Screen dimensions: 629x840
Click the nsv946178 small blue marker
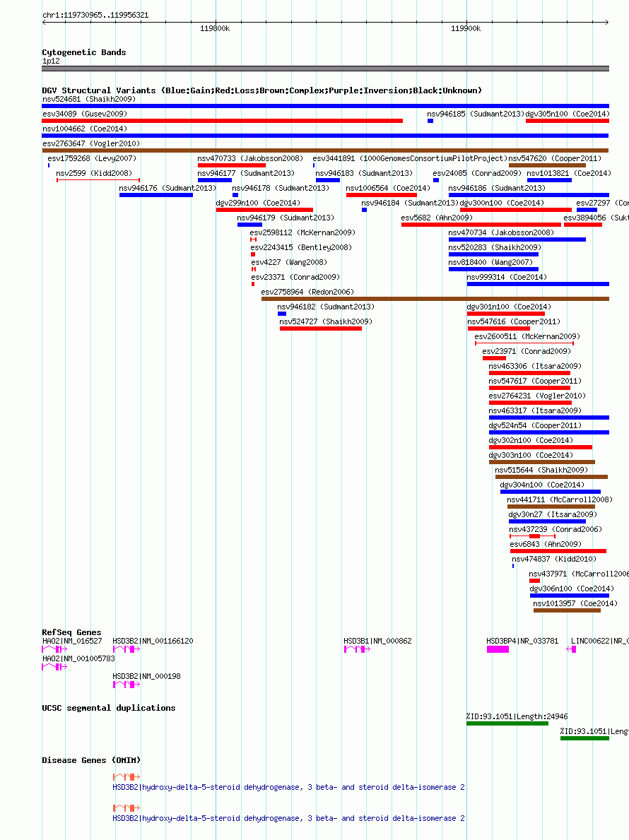[x=235, y=195]
